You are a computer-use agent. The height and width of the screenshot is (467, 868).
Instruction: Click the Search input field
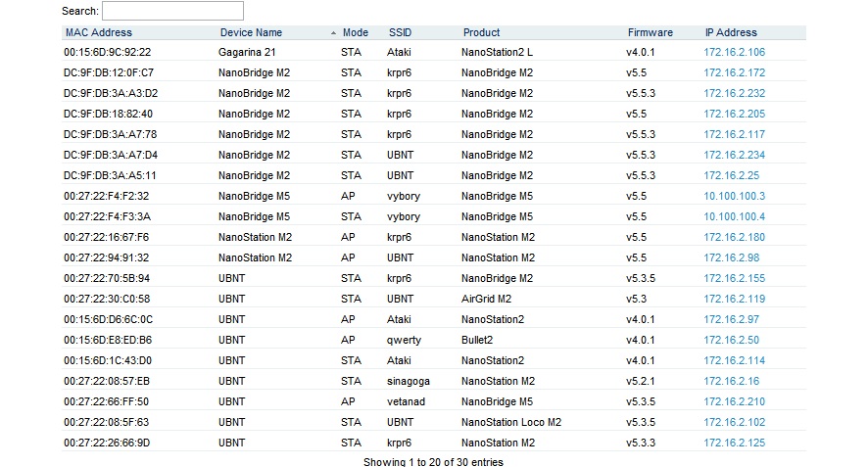(172, 11)
